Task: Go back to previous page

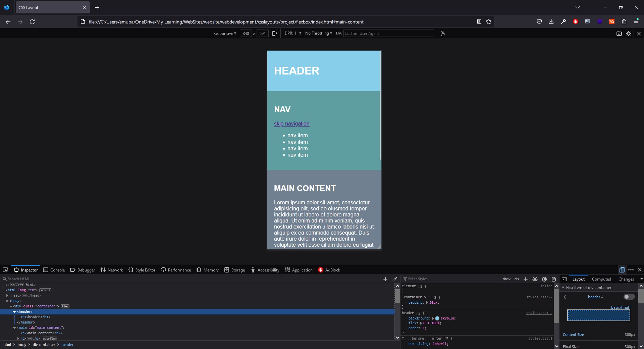Action: pyautogui.click(x=8, y=21)
